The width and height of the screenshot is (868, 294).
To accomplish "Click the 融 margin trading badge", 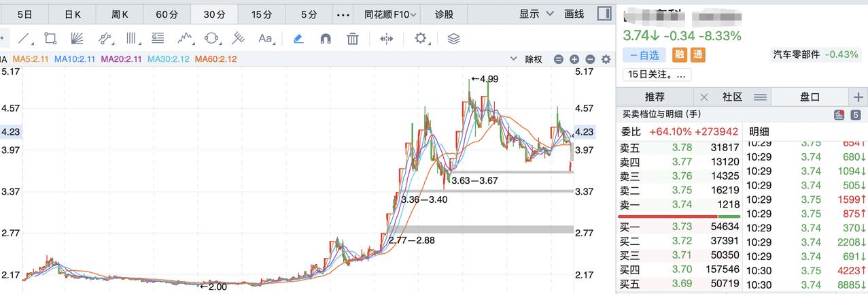I will [680, 54].
